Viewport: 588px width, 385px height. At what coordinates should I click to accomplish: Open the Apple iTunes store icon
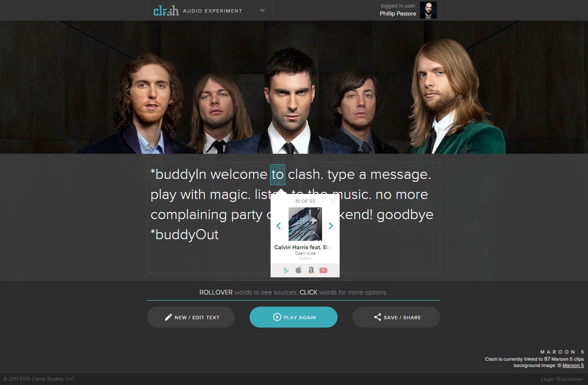299,270
